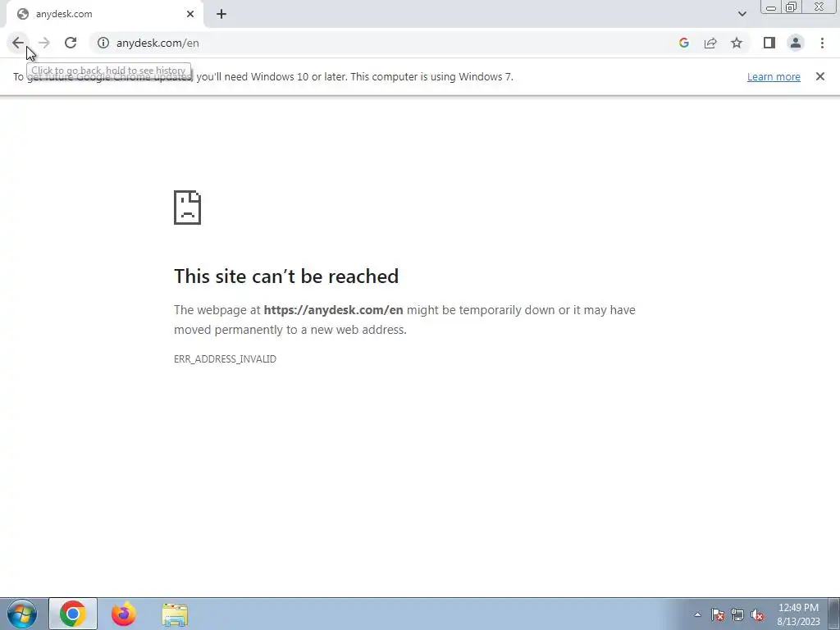
Task: Click the ERR_ADDRESS_INVALID error code text
Action: point(225,359)
